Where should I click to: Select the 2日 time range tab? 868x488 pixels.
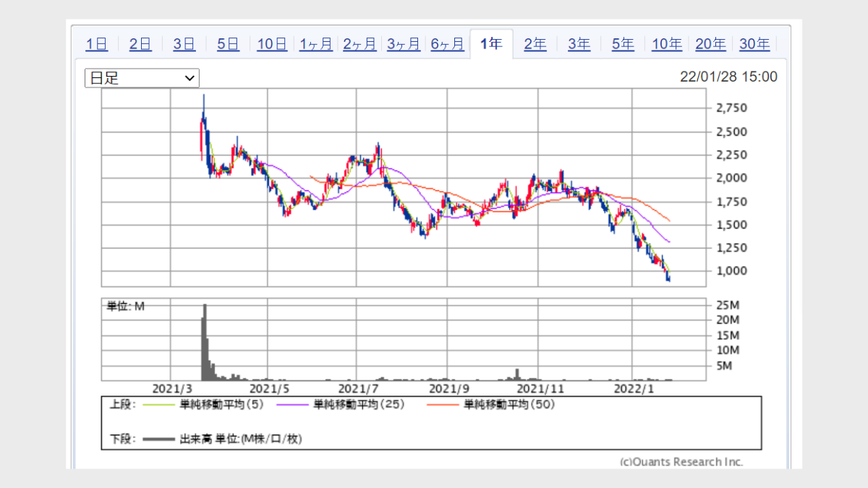click(140, 44)
